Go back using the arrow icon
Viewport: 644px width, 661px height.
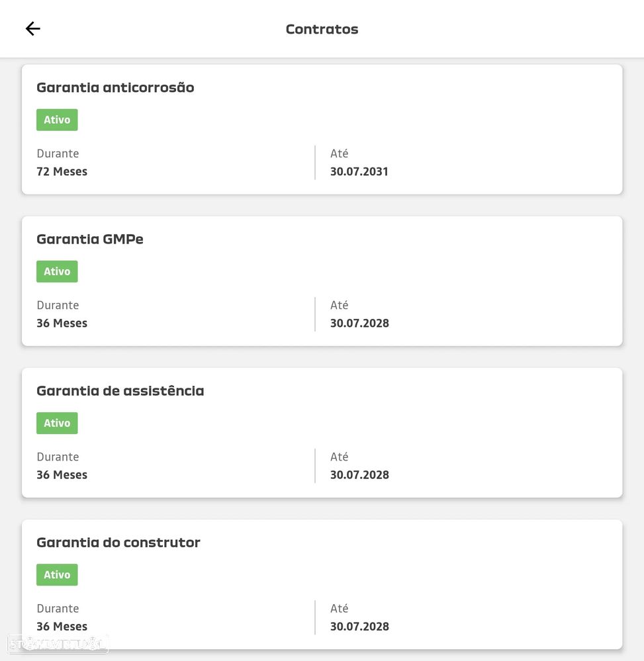(32, 28)
